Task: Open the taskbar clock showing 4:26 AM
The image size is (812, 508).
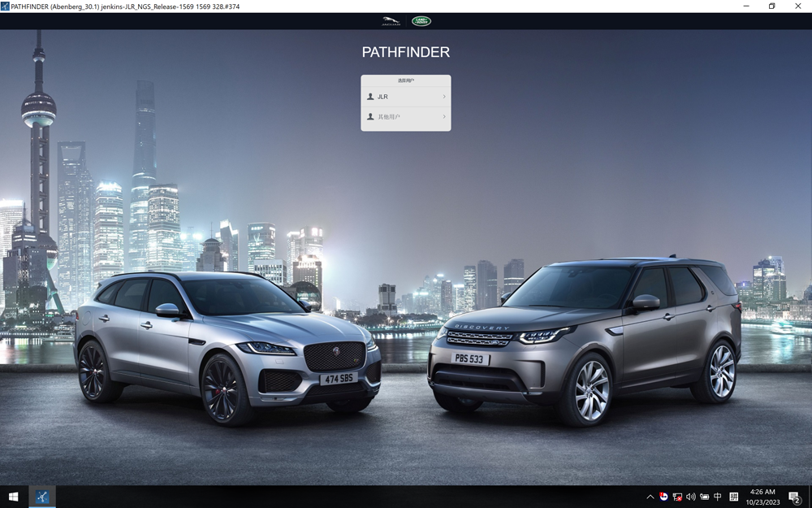Action: (x=762, y=497)
